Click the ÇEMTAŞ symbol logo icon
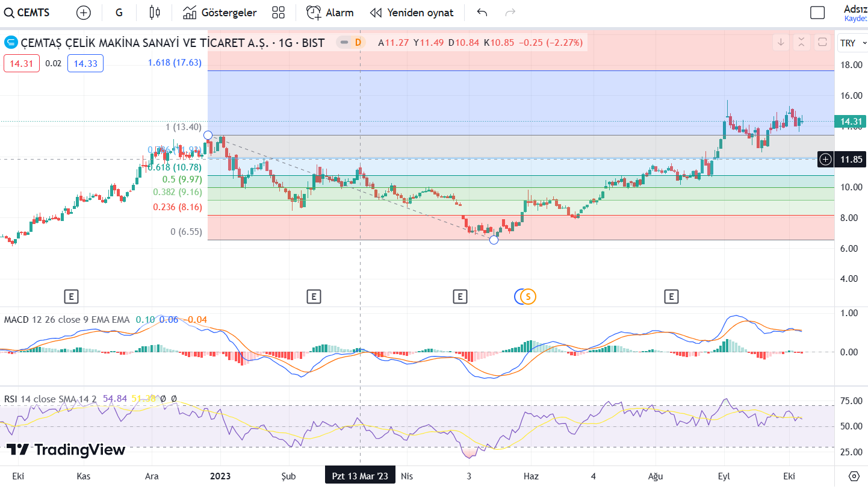Screen dimensions: 868x492 point(11,43)
